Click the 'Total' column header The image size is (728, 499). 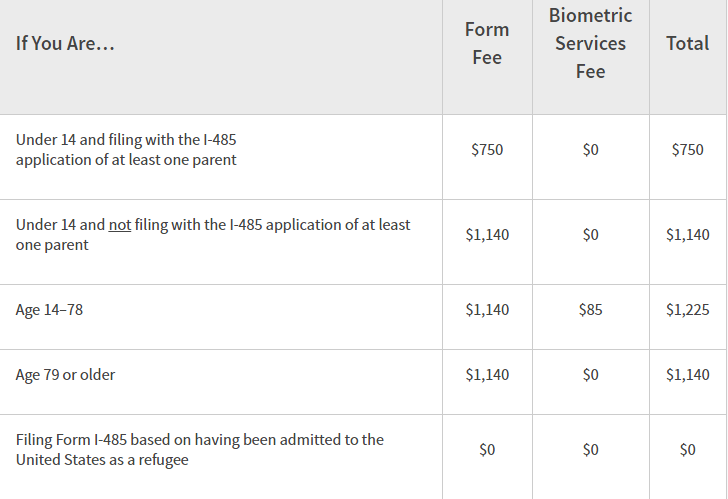coord(687,43)
